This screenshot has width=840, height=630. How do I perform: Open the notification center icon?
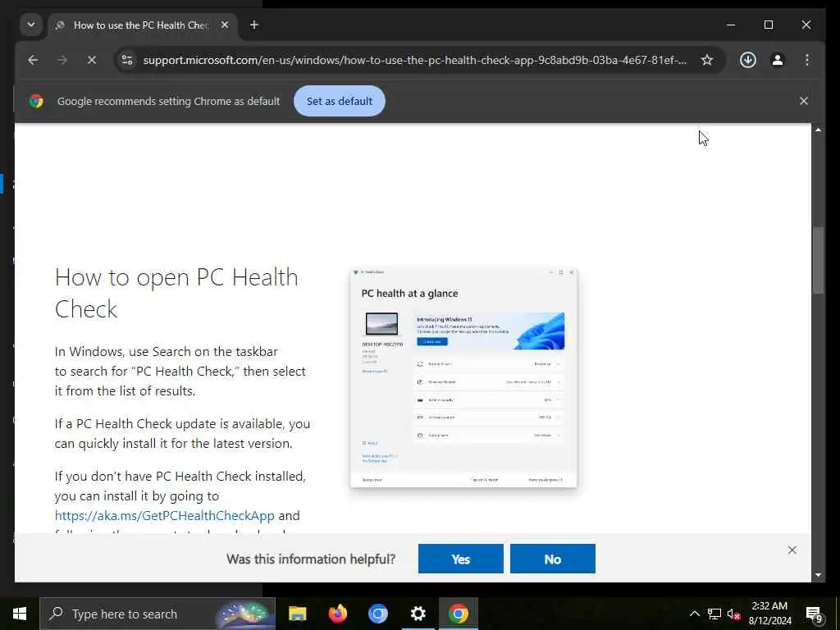point(814,614)
